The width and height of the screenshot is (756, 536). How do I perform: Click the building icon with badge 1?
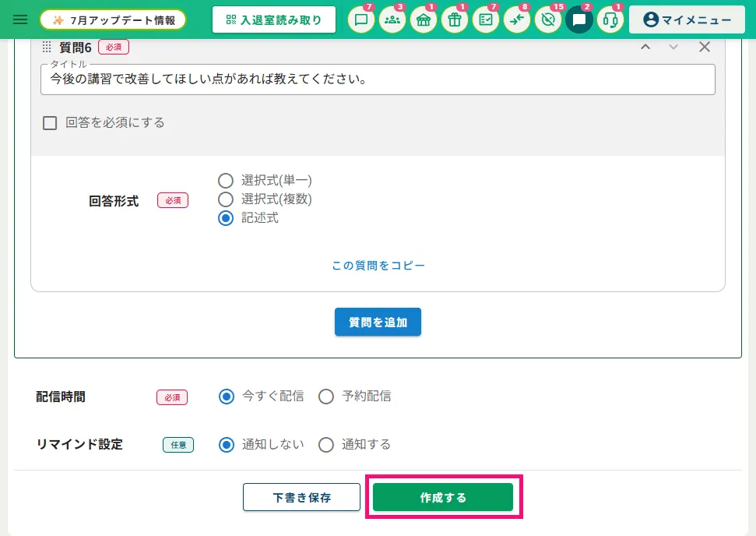point(424,19)
